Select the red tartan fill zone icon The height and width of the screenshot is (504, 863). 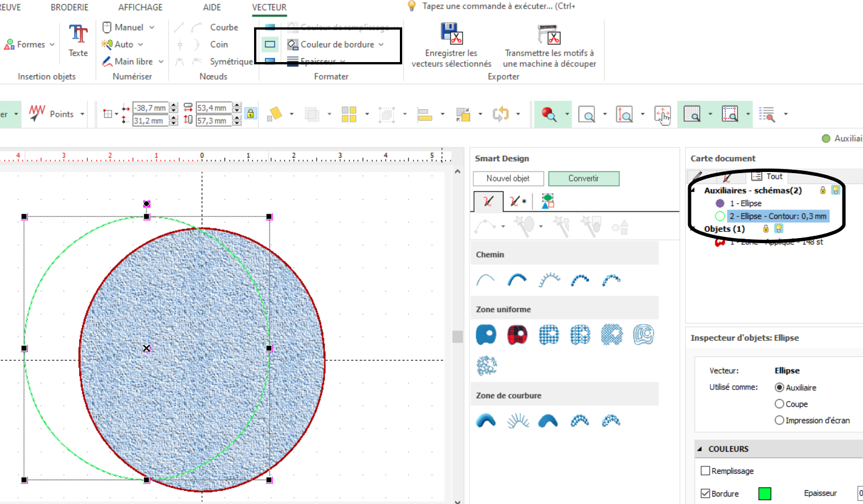pos(517,335)
